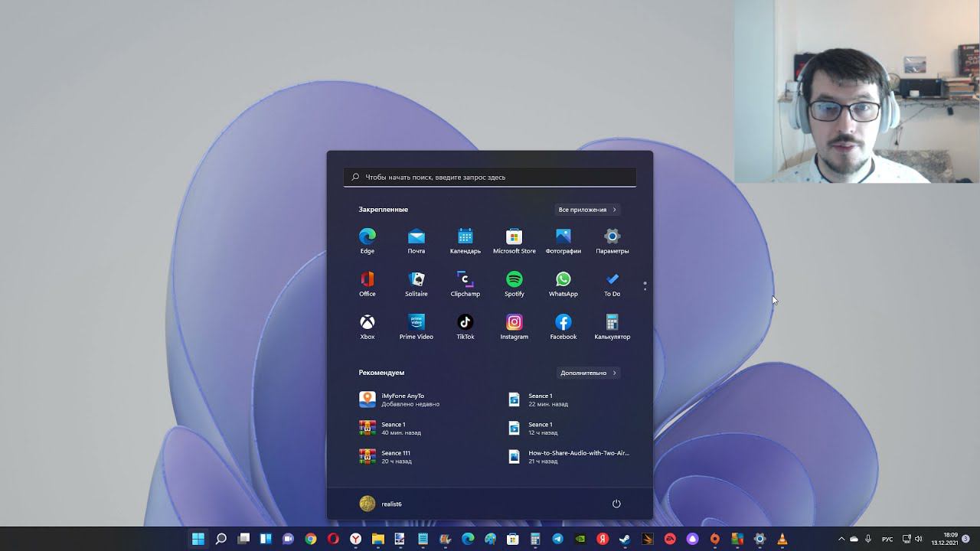Open Yandex Browser from taskbar
Viewport: 980px width, 551px height.
(356, 539)
